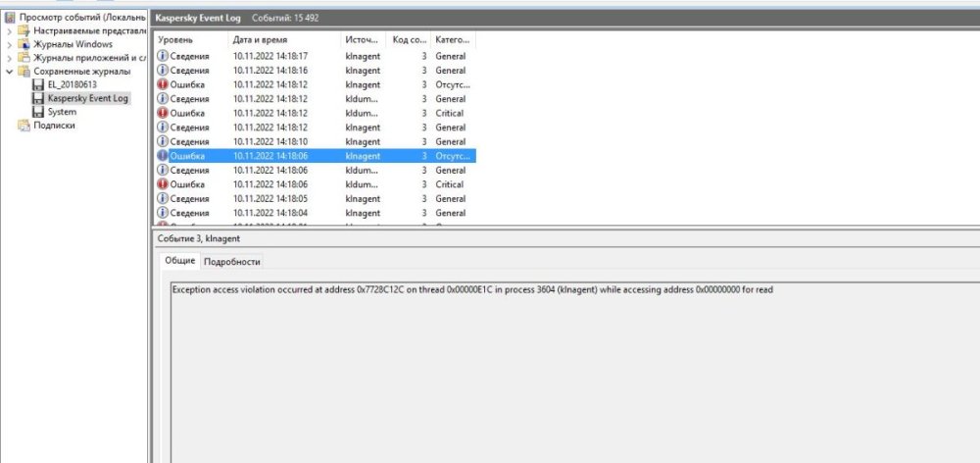Screen dimensions: 980x463
Task: Select Журналы приложений tree item
Action: pos(89,58)
